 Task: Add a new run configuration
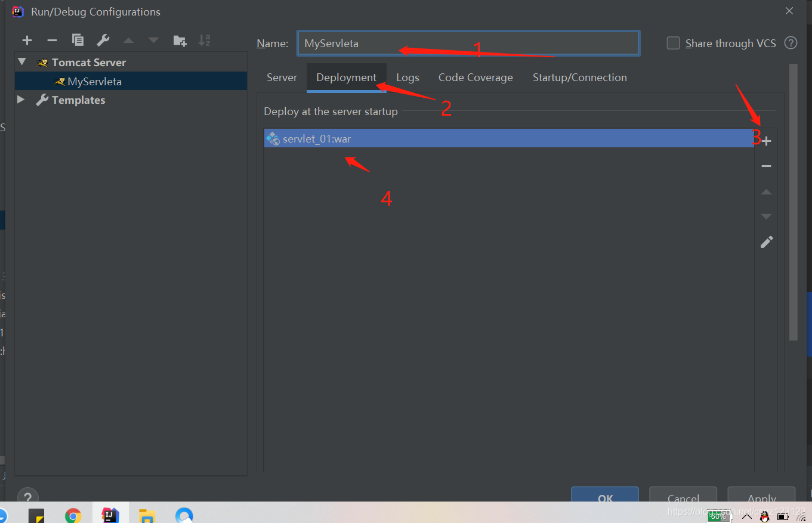click(27, 41)
